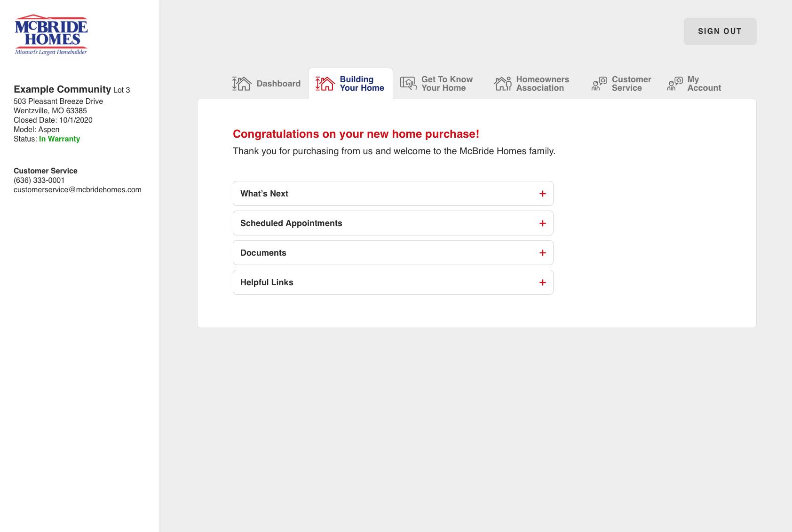Screen dimensions: 792x532
Task: Click the sidebar Customer Service heading
Action: point(46,171)
